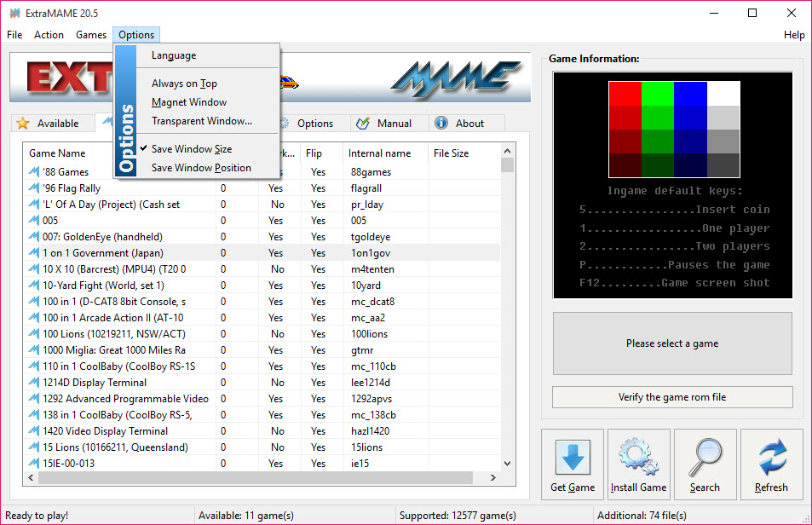
Task: Sort by the Internal name column header
Action: pos(385,153)
